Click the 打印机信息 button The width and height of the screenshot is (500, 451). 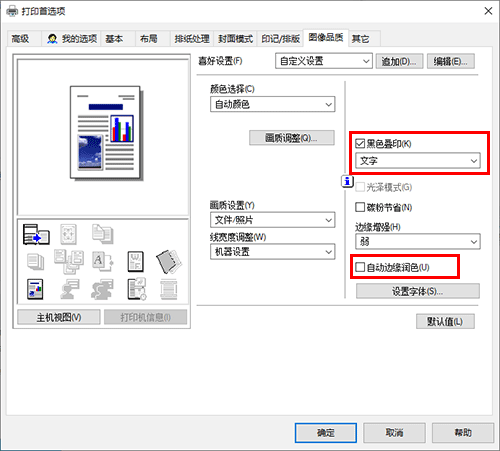click(145, 317)
